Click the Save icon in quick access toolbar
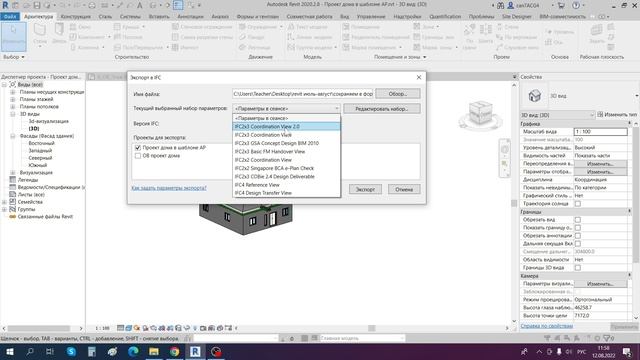The image size is (640, 360). (x=37, y=5)
